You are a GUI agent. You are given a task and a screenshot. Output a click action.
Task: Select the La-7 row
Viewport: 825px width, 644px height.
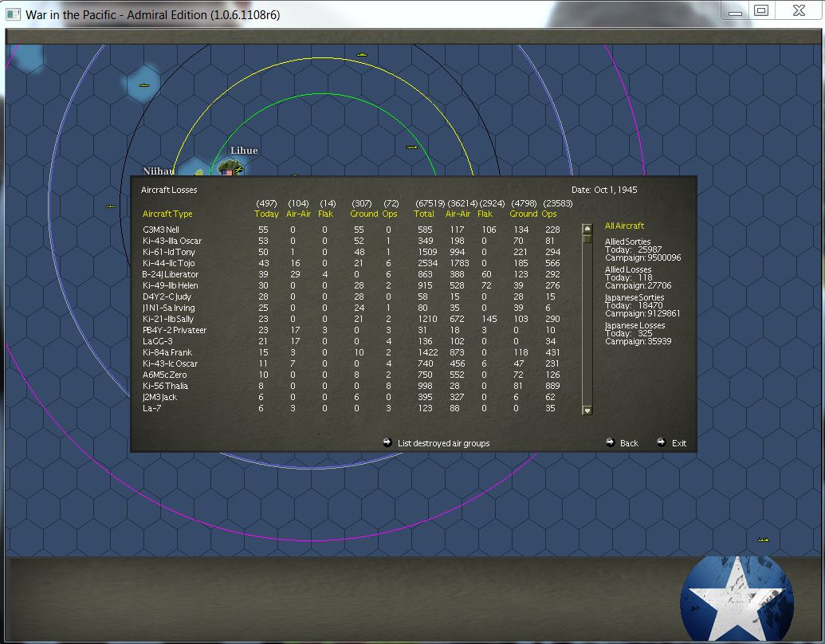point(352,408)
